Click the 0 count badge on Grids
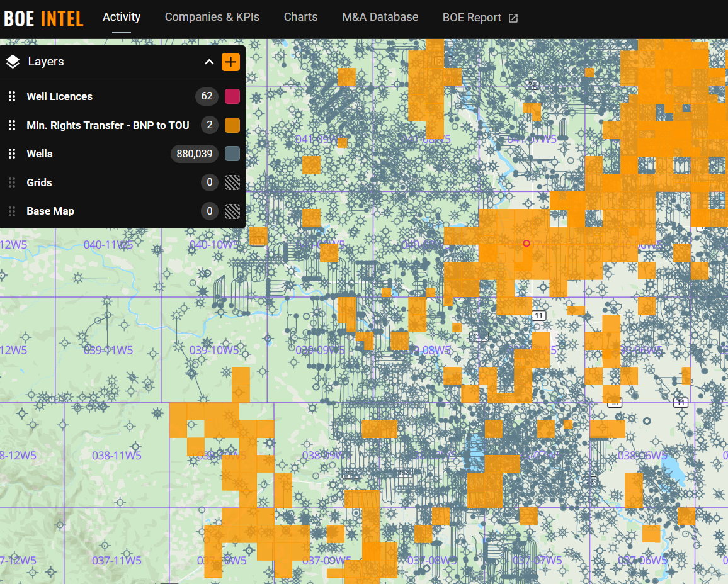The height and width of the screenshot is (584, 728). click(x=209, y=182)
